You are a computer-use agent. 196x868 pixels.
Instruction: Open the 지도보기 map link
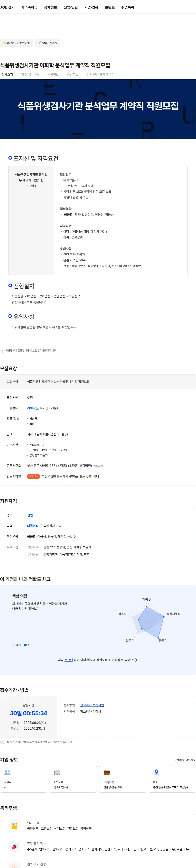tap(98, 466)
